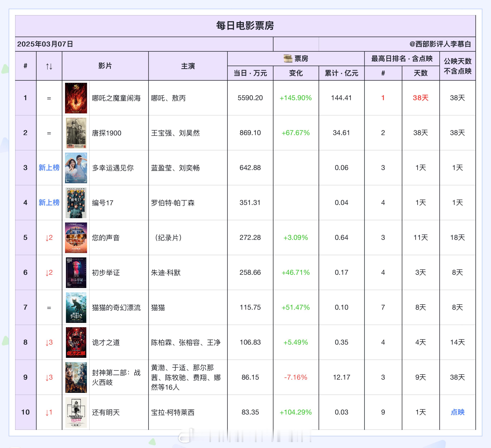491x448 pixels.
Task: Select the film title 您的声音
Action: click(106, 238)
